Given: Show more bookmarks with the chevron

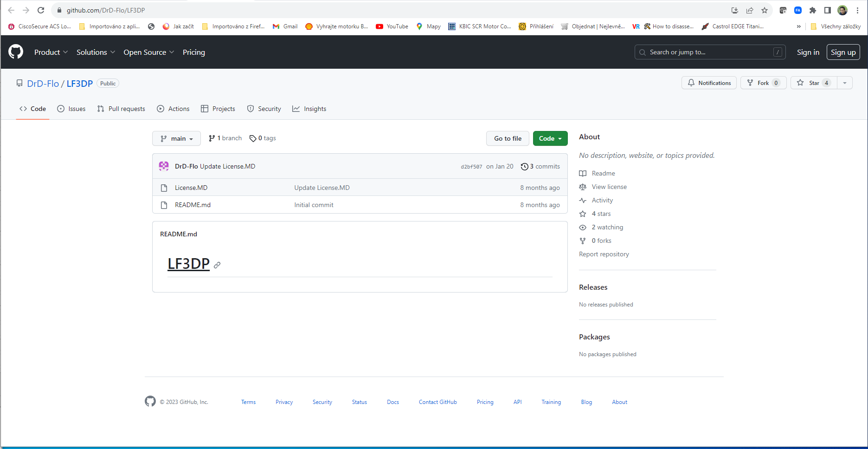Looking at the screenshot, I should [x=798, y=26].
